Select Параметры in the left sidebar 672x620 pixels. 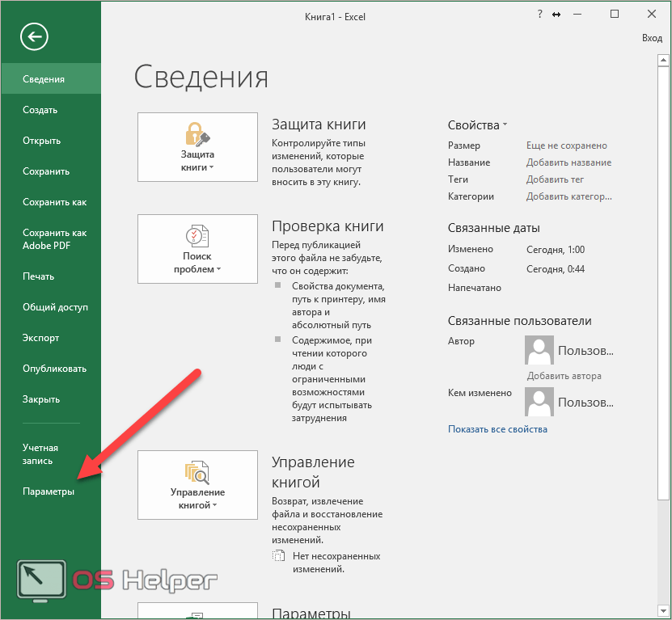click(x=49, y=491)
